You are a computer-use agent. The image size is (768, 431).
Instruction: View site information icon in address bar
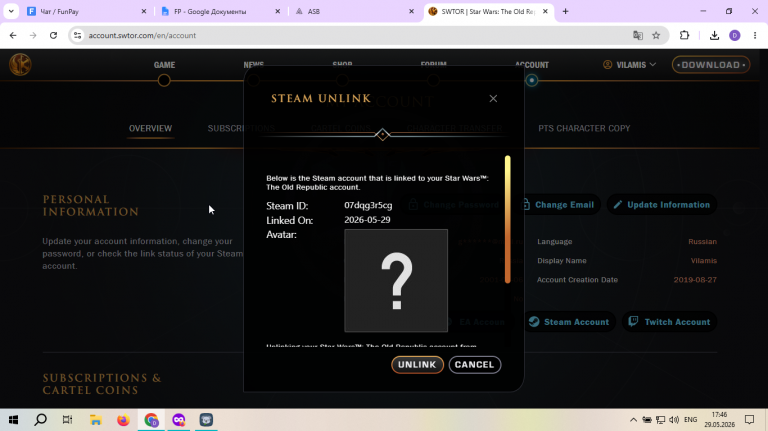77,35
